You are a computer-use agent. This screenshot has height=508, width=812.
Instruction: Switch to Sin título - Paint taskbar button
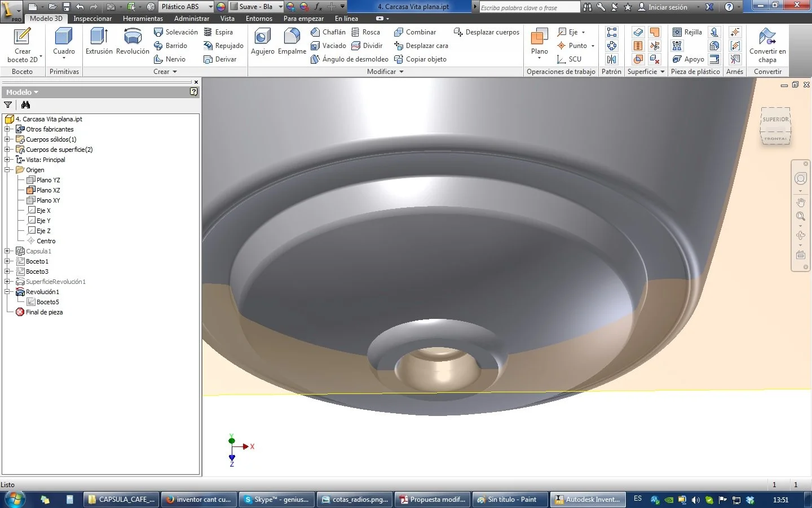pyautogui.click(x=510, y=500)
